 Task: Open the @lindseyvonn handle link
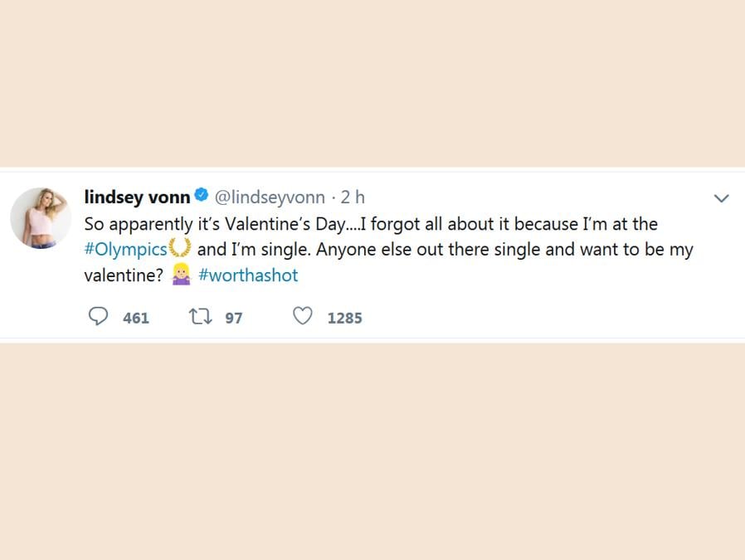tap(270, 197)
